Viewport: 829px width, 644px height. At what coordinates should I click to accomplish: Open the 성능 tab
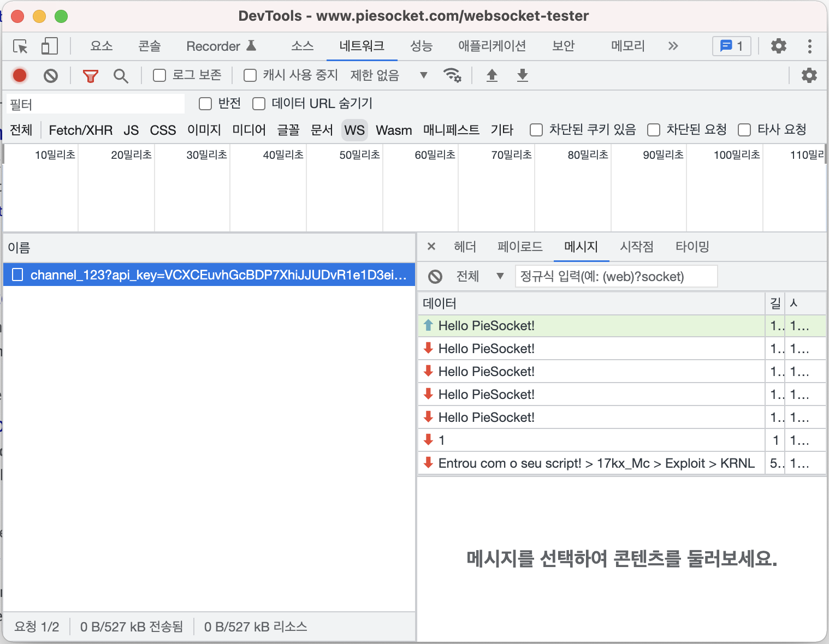(421, 46)
